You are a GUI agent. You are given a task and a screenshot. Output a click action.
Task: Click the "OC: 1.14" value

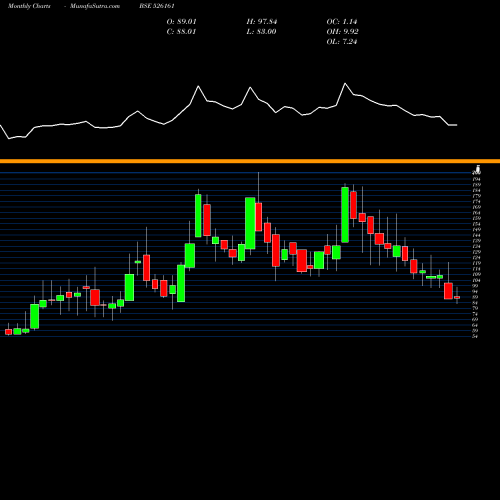tap(342, 22)
